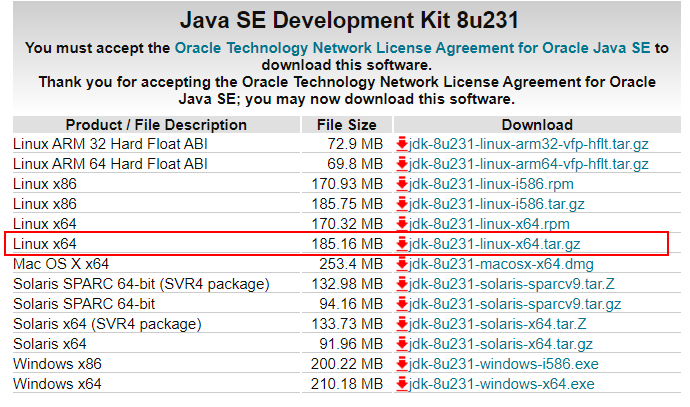Screen dimensions: 690x407
Task: Click download arrow icon beside jdk-8u231-linux-x64.rpm
Action: pyautogui.click(x=402, y=224)
